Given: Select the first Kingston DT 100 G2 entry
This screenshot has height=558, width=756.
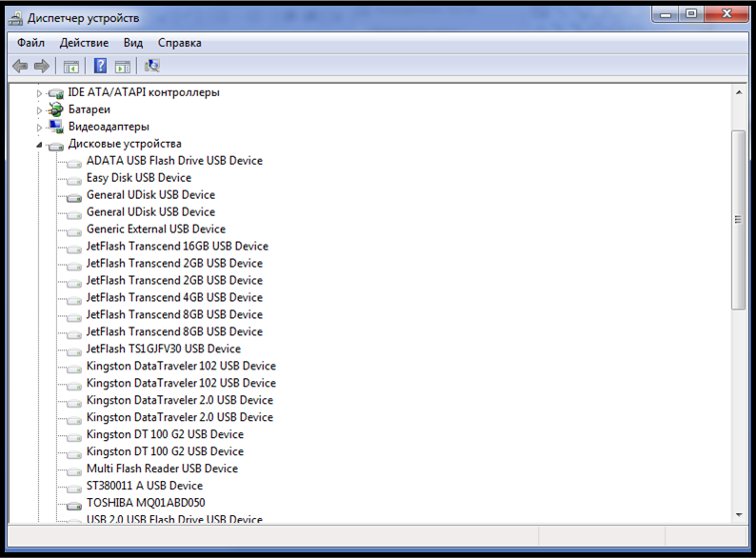Looking at the screenshot, I should tap(165, 434).
